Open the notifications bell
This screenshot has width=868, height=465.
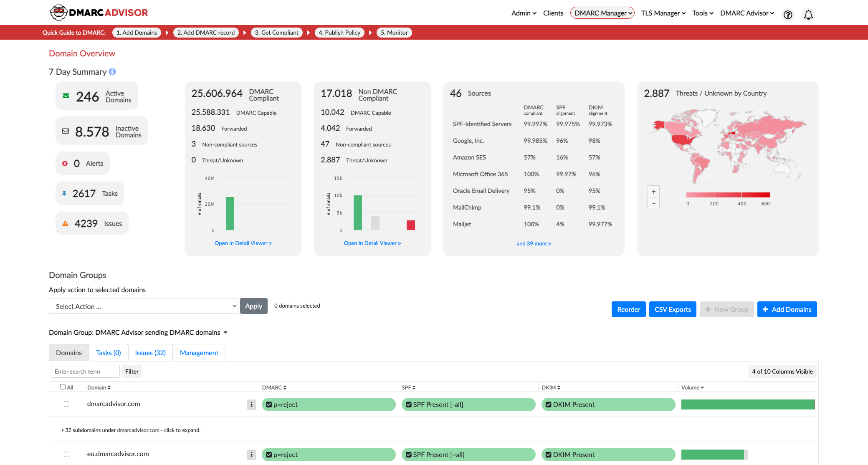808,14
